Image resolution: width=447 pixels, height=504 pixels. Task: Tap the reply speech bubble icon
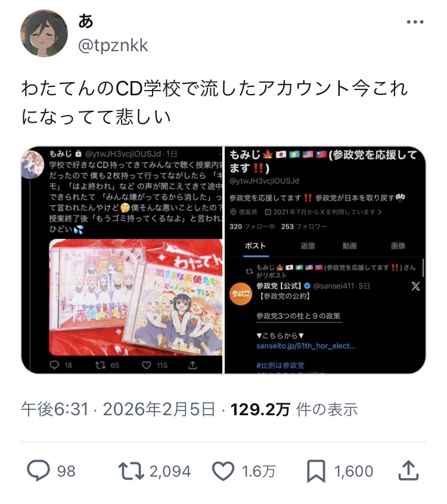pos(38,471)
